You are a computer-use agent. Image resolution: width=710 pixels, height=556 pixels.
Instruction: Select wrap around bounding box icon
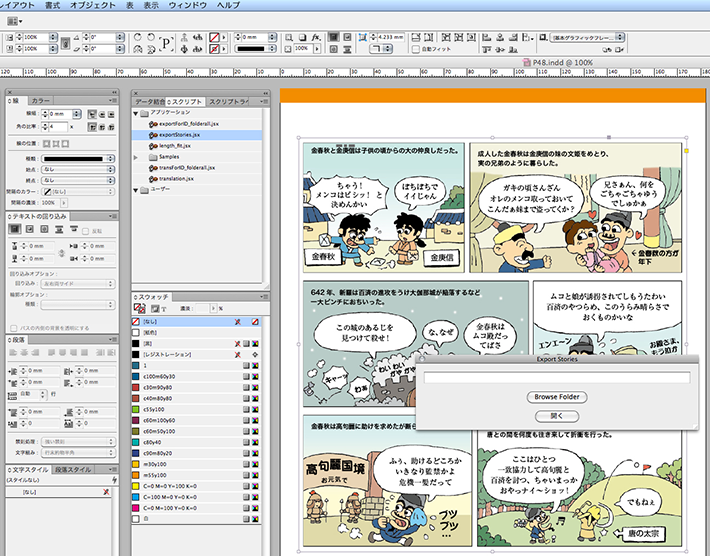click(x=30, y=229)
